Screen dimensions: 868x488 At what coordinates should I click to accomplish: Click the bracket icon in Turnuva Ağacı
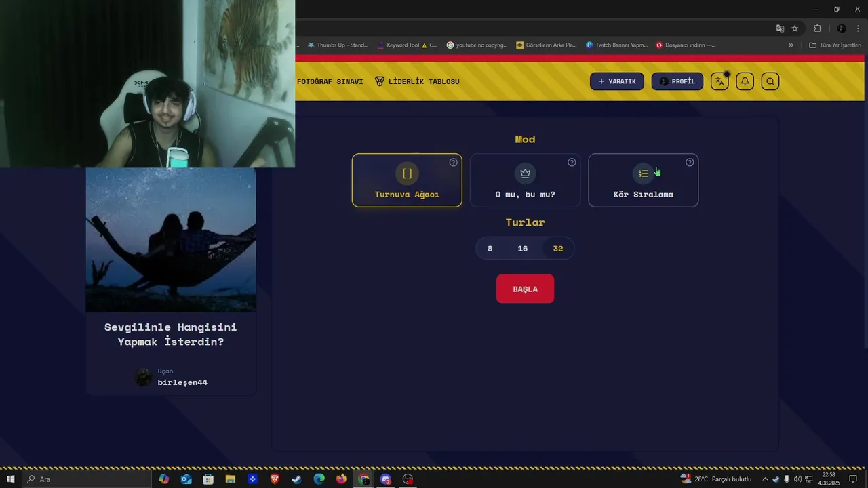[407, 174]
